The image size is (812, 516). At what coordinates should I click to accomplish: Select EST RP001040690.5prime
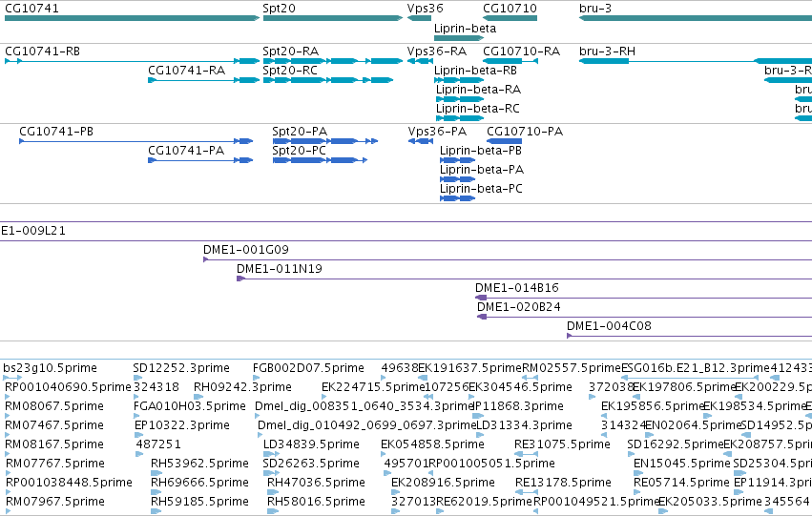click(68, 387)
